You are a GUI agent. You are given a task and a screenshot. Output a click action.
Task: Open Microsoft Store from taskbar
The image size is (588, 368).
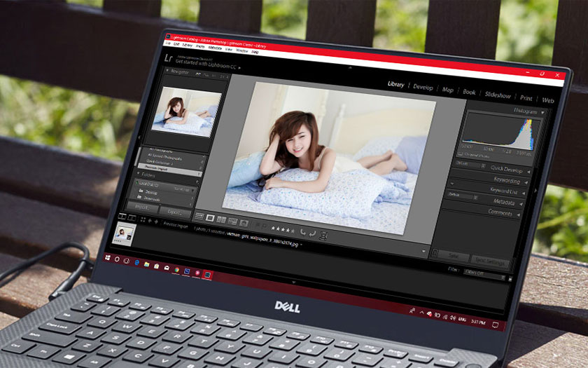click(156, 266)
